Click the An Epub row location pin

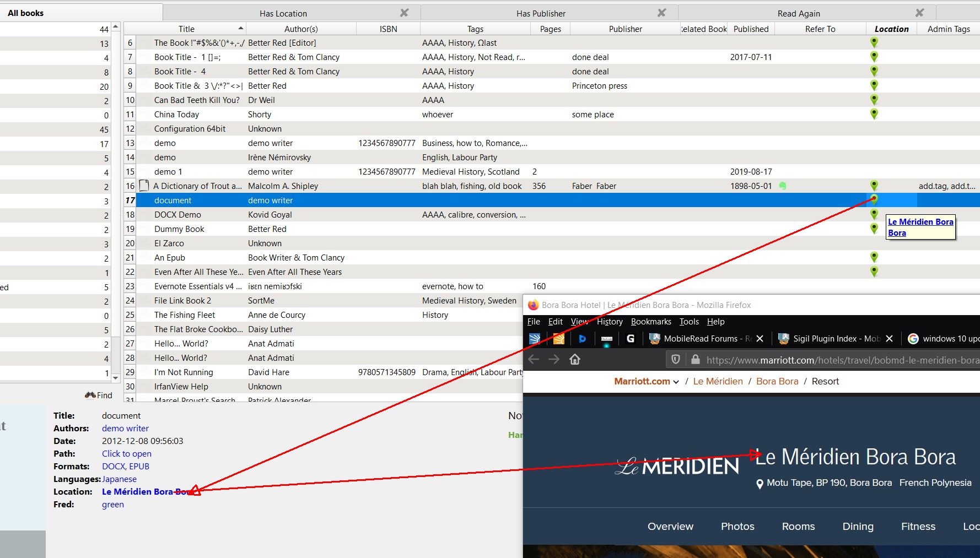click(x=874, y=257)
